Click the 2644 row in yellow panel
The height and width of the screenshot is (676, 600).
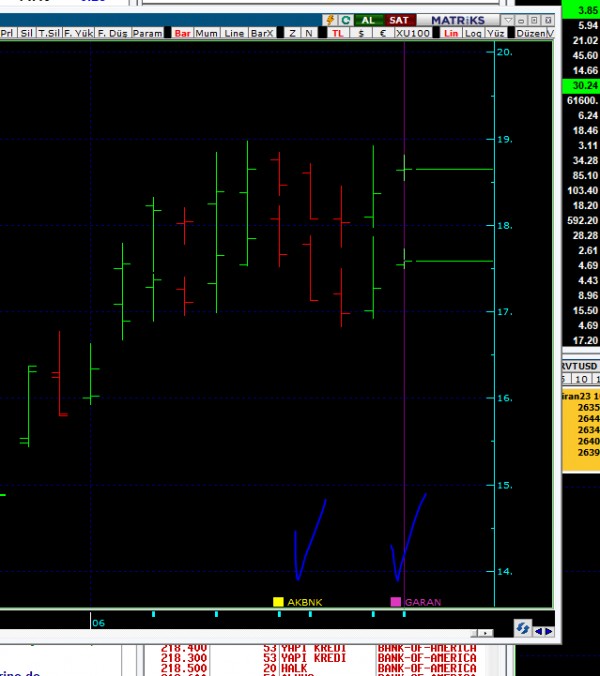click(x=581, y=419)
